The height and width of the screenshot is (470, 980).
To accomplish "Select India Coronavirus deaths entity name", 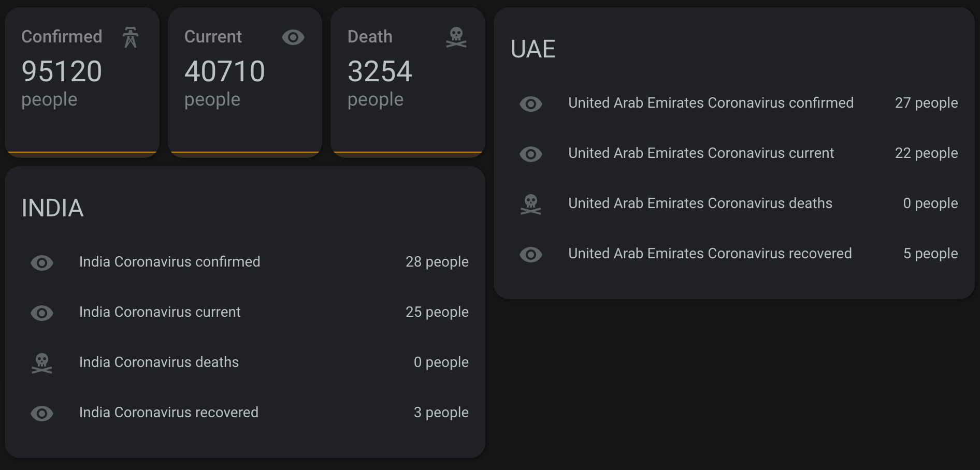I will tap(159, 362).
